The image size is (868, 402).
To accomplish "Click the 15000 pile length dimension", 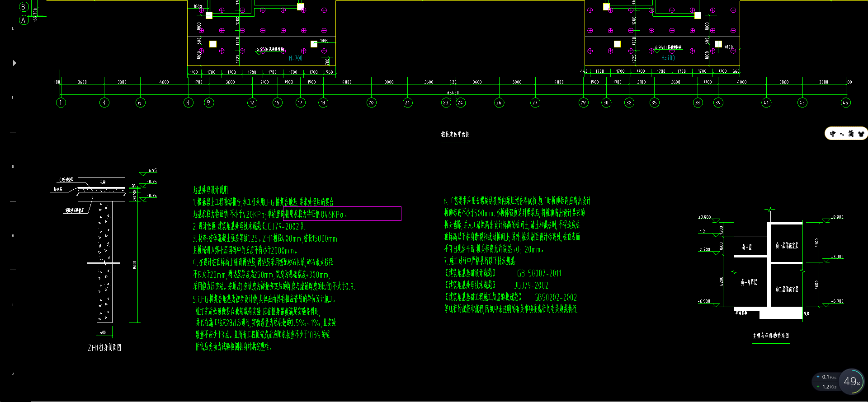I will [x=135, y=265].
